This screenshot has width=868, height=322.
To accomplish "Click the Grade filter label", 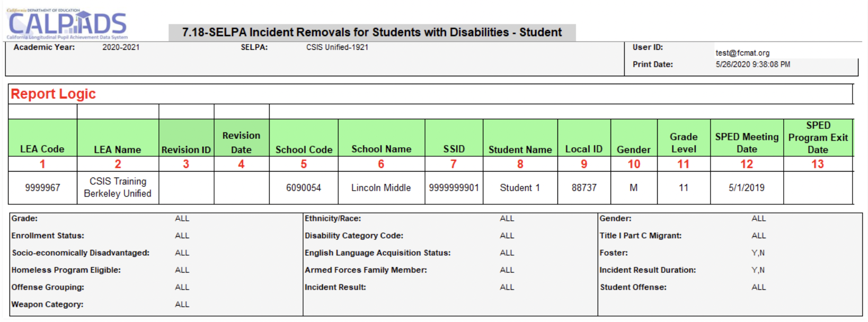I will 24,218.
